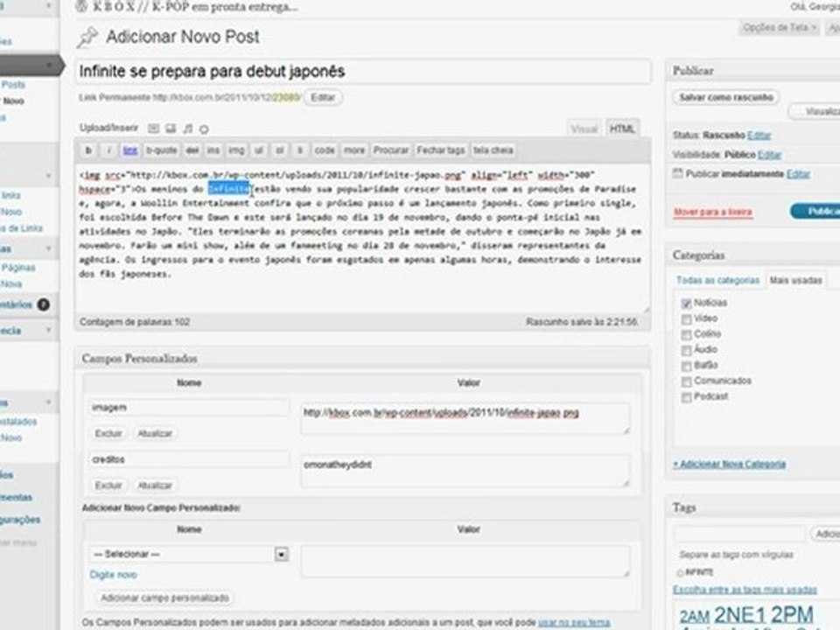Click the omonatheydidnt value textarea
Image resolution: width=840 pixels, height=630 pixels.
[465, 471]
